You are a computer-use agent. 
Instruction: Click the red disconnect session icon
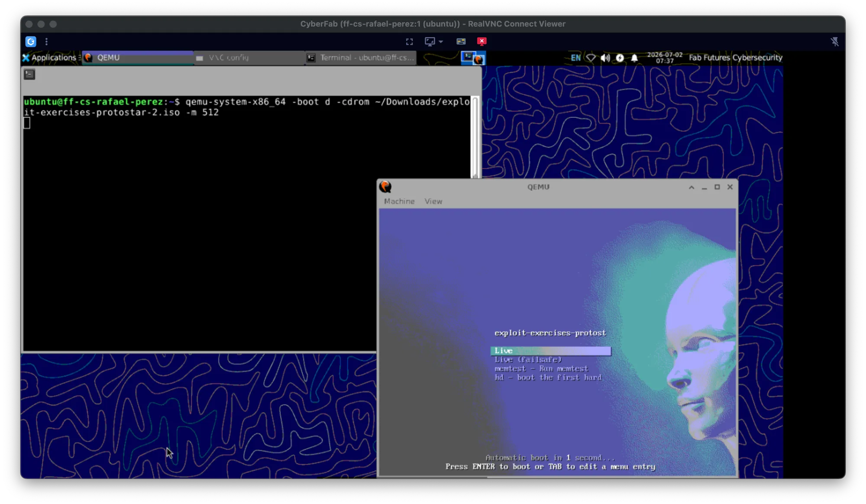(x=481, y=41)
